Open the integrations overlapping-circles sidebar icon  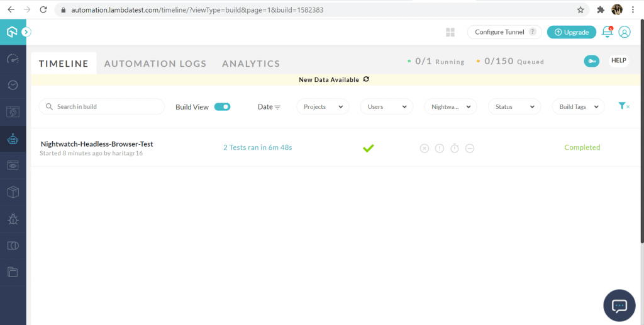click(13, 246)
